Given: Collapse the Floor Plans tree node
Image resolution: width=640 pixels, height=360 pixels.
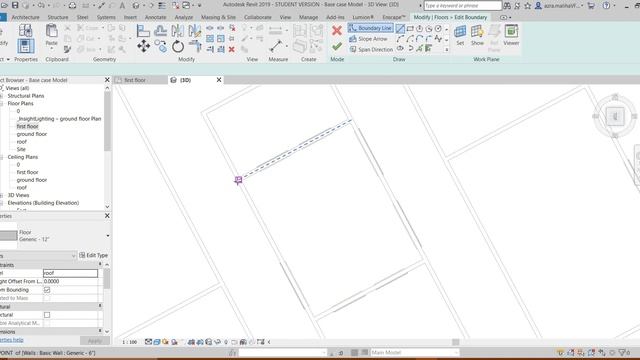Looking at the screenshot, I should pos(2,104).
